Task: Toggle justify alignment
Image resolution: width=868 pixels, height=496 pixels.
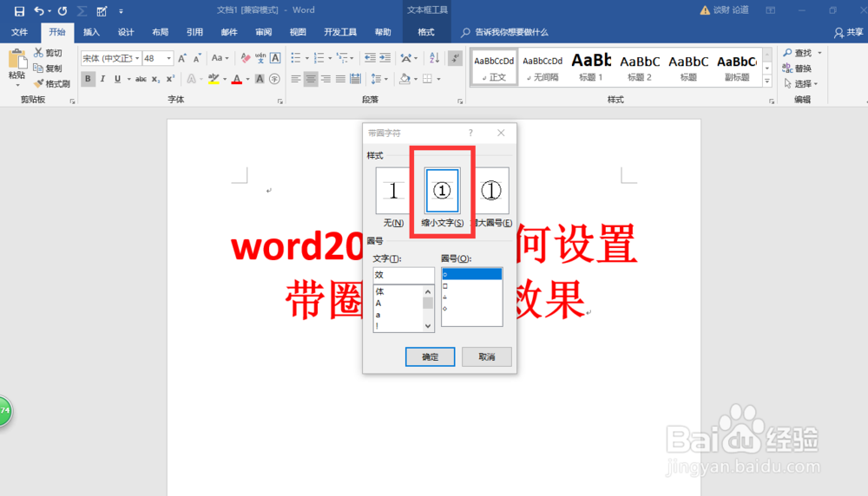Action: coord(340,79)
